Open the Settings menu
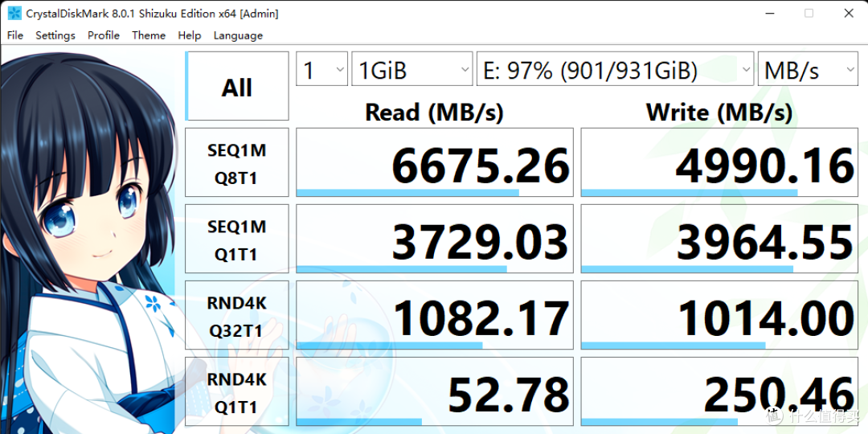Screen dimensions: 868x434 coord(55,35)
